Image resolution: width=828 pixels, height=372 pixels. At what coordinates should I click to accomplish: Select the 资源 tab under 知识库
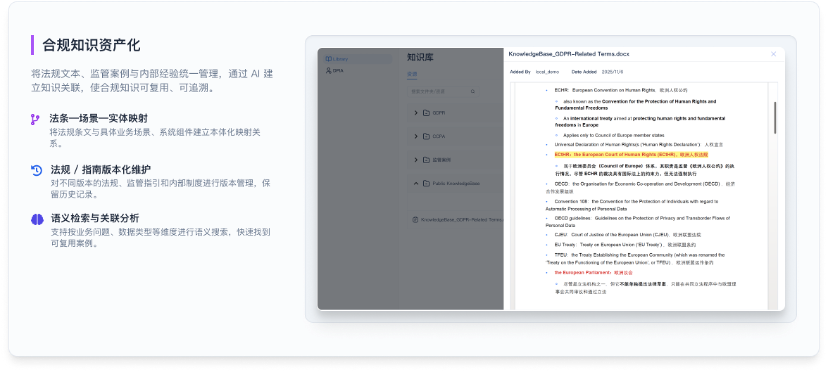[412, 75]
